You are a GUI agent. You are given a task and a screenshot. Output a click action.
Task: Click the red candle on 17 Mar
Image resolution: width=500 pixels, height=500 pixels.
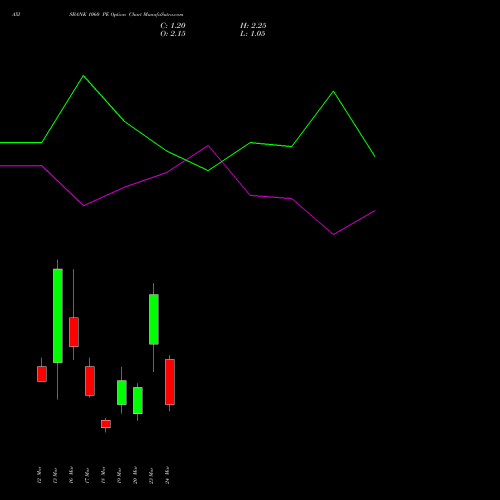coord(90,381)
